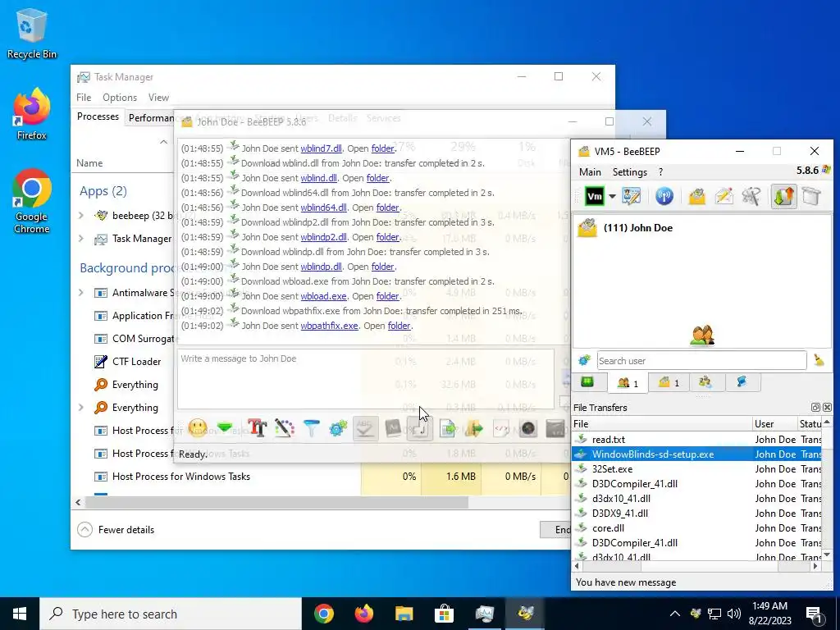
Task: Click the trash bin icon in VM5 toolbar
Action: click(811, 196)
